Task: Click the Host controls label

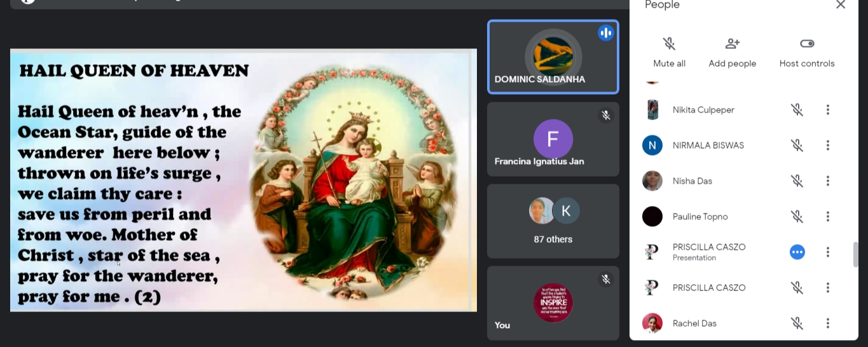Action: [807, 64]
